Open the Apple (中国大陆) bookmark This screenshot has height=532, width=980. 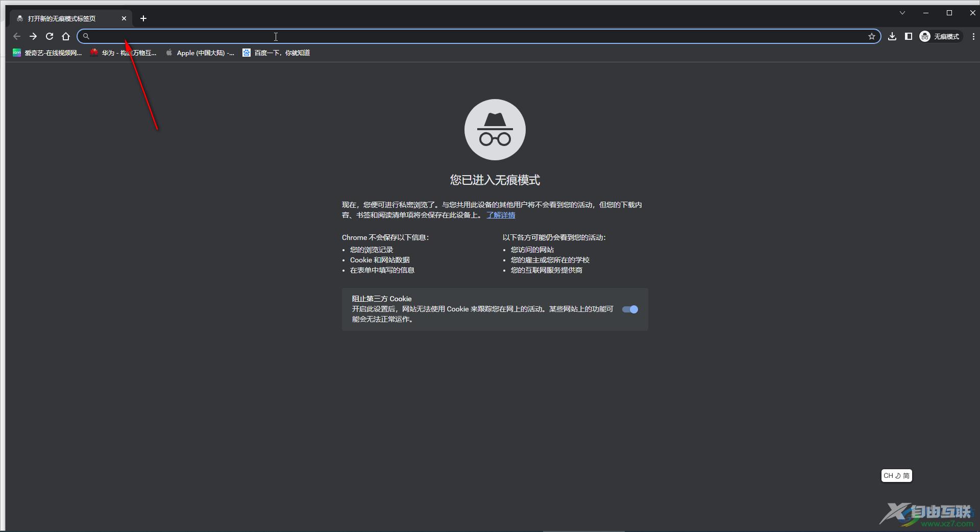point(200,53)
